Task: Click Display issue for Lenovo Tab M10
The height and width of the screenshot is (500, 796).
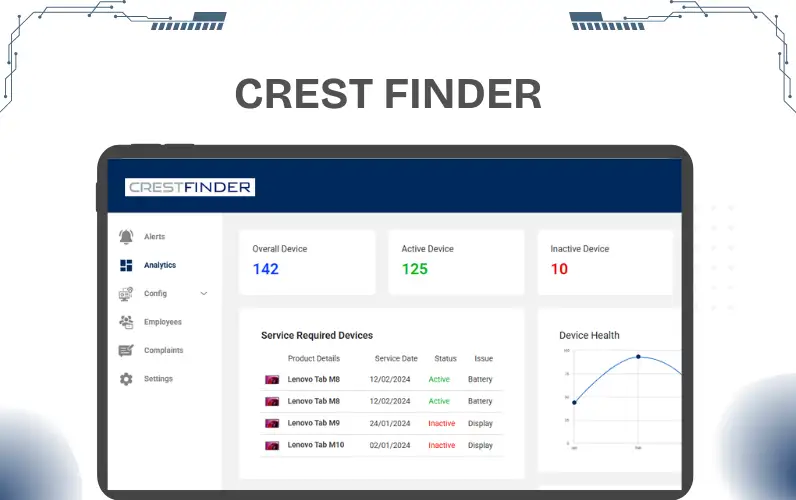Action: tap(480, 445)
